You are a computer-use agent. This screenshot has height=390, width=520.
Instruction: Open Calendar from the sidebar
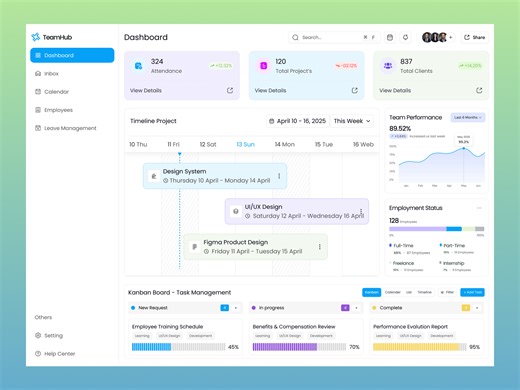click(x=52, y=92)
